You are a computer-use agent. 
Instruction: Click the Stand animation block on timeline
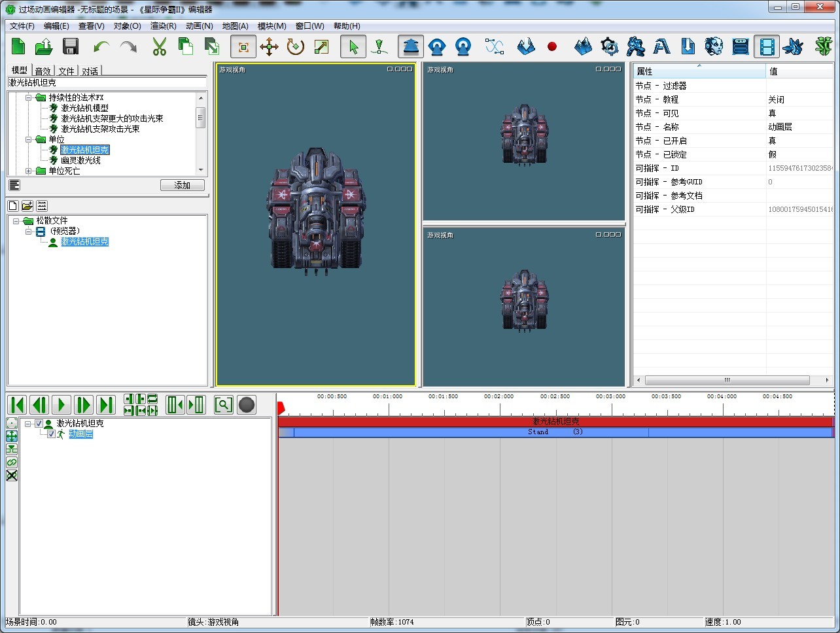(x=556, y=432)
